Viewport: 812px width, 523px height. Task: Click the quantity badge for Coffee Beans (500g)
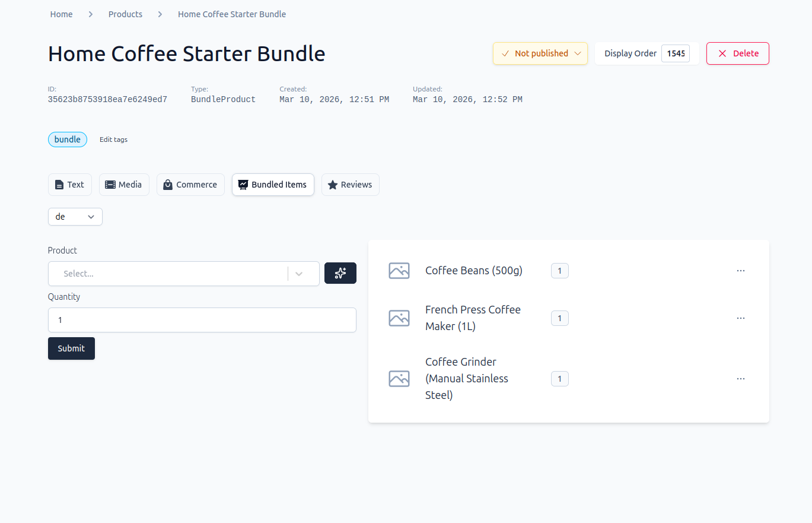(560, 271)
